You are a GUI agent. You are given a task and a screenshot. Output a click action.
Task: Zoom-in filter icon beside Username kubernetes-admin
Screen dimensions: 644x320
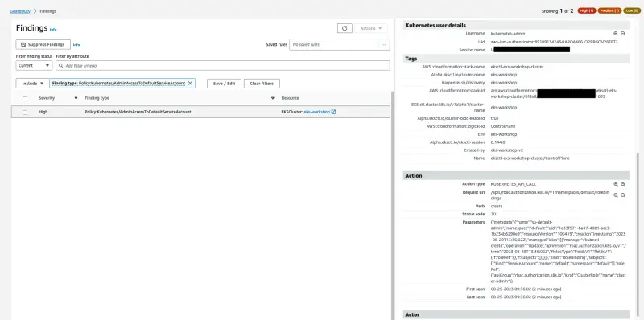616,34
